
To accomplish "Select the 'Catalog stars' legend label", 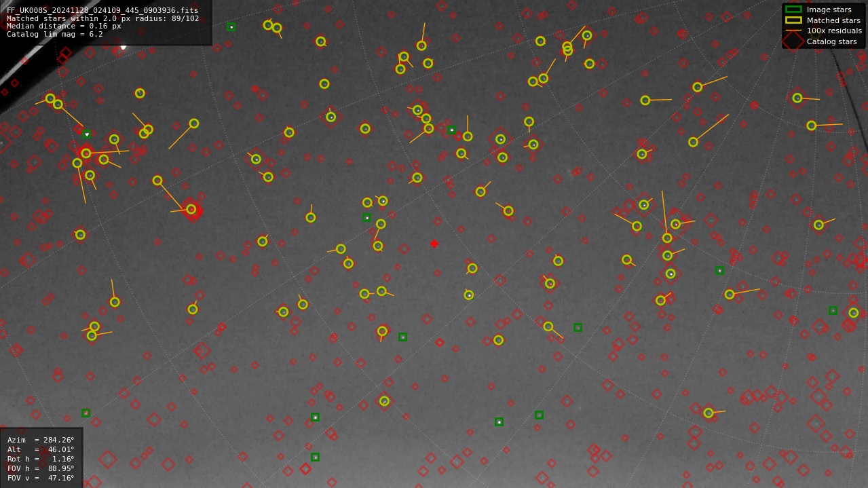I will pos(831,41).
